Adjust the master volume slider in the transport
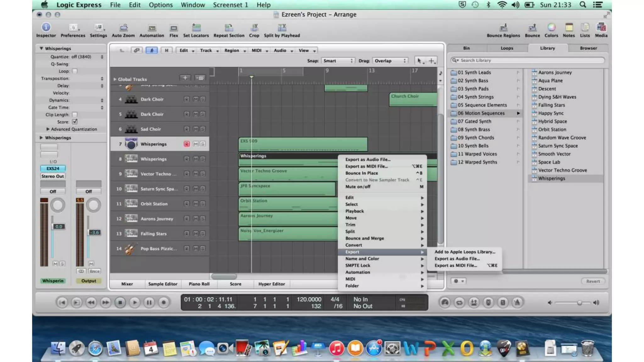Image resolution: width=644 pixels, height=362 pixels. point(579,303)
